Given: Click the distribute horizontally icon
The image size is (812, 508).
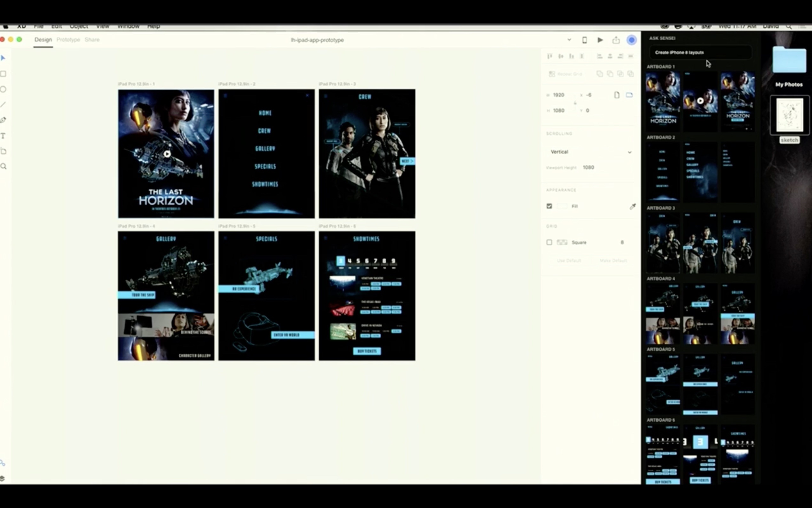Looking at the screenshot, I should (631, 56).
